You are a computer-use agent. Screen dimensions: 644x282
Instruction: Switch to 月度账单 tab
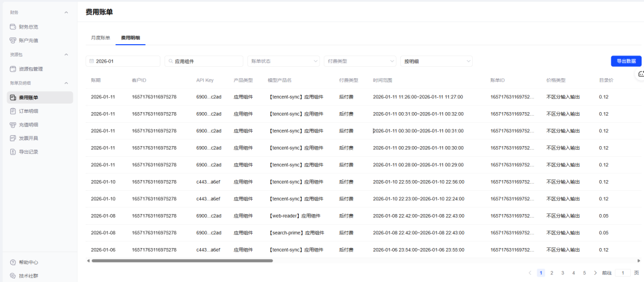[100, 38]
